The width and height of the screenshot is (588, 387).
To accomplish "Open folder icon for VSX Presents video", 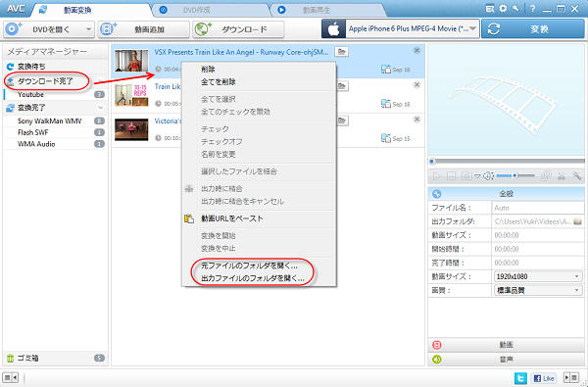I will 341,52.
